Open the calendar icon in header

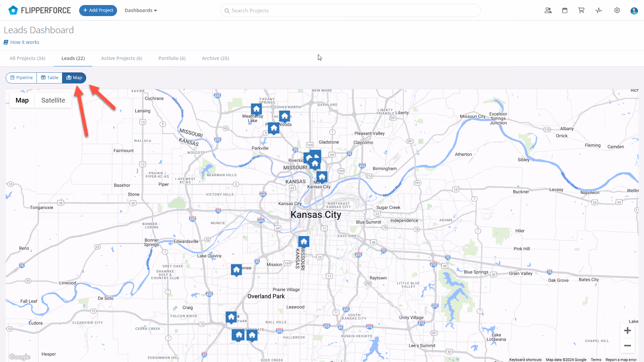point(565,10)
